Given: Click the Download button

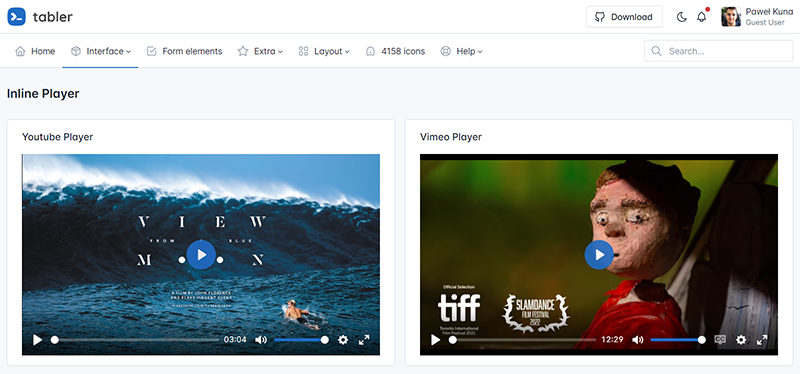Looking at the screenshot, I should 624,17.
